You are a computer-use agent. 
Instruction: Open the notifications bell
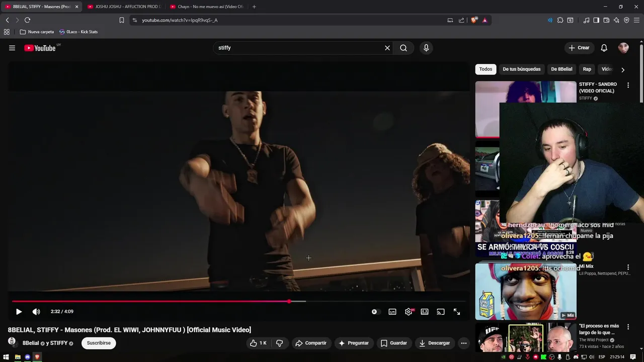tap(604, 48)
